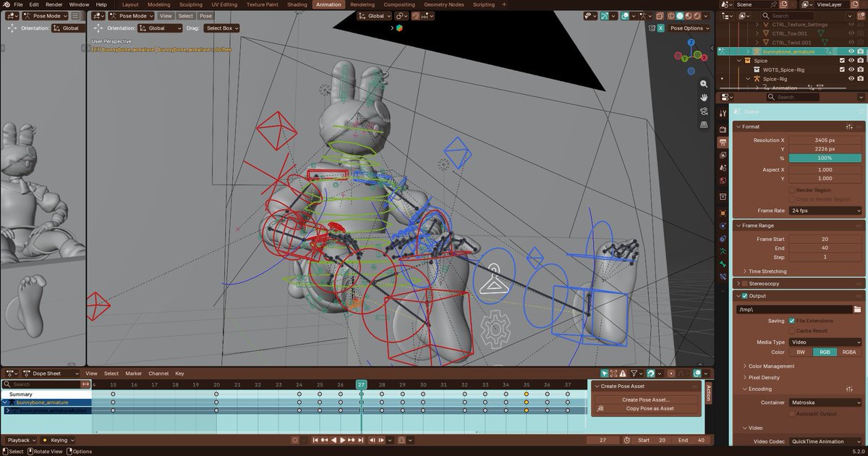Screen dimensions: 868x456
Task: Uncheck the Spice collection exclude checkbox
Action: [x=842, y=61]
